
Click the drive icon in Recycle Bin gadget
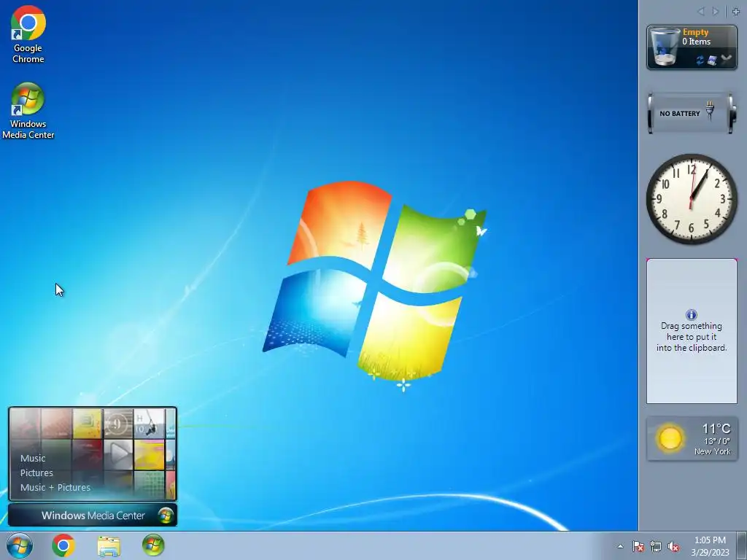point(712,61)
